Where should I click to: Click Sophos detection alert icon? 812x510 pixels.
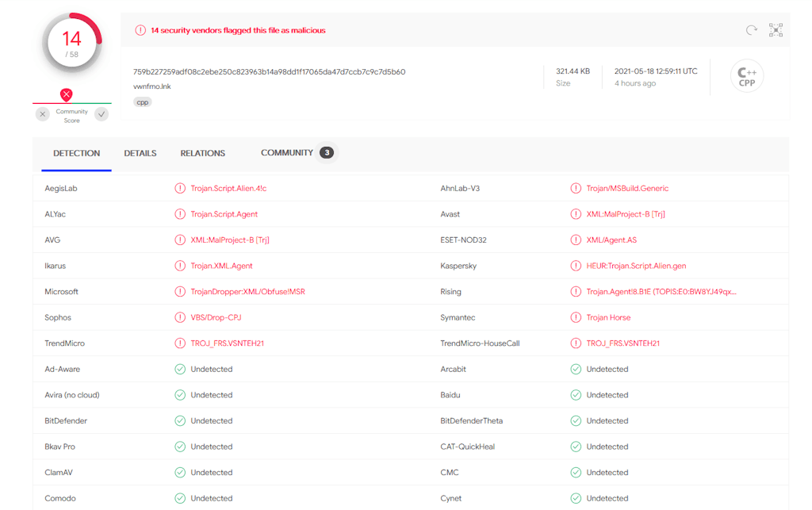180,317
